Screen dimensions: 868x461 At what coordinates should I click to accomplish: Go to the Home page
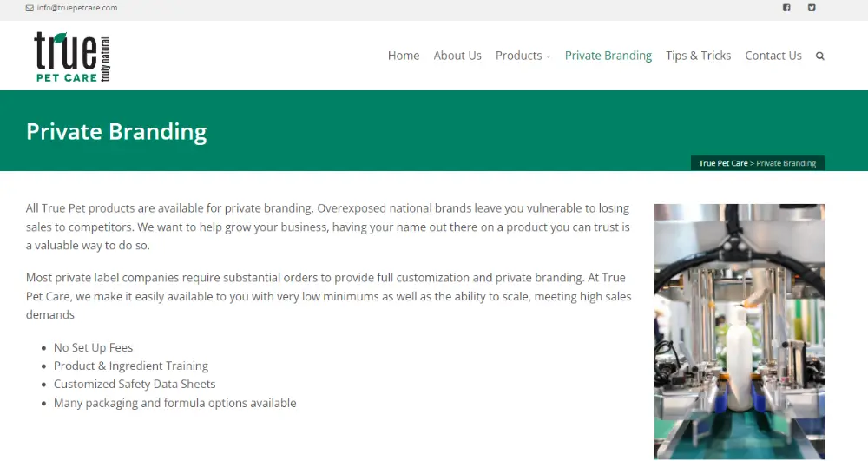404,56
